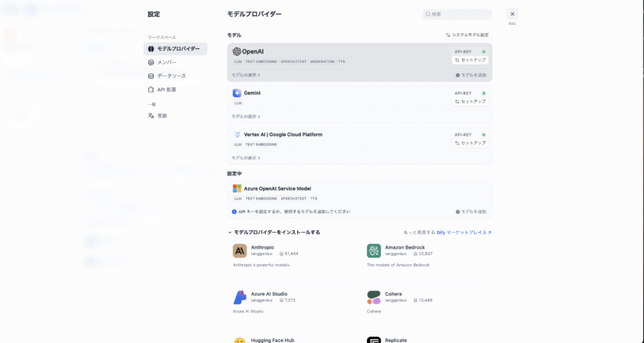Screen dimensions: 644x343
Task: Click the Gemini logo icon
Action: coord(237,93)
